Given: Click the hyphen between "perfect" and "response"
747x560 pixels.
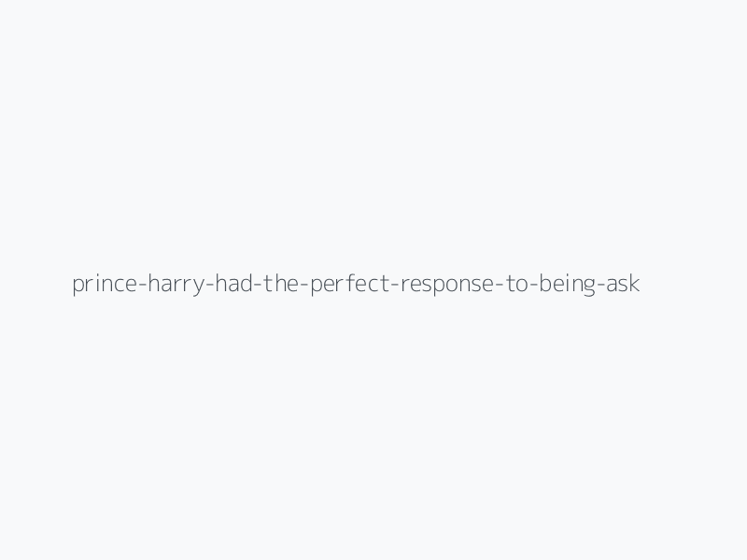Looking at the screenshot, I should point(394,285).
